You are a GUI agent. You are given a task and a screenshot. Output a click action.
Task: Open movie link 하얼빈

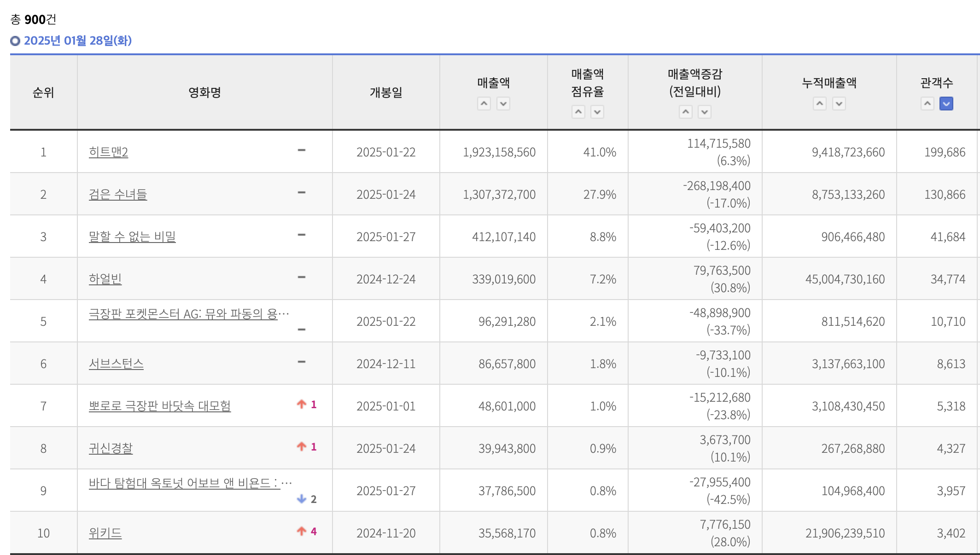(x=105, y=279)
